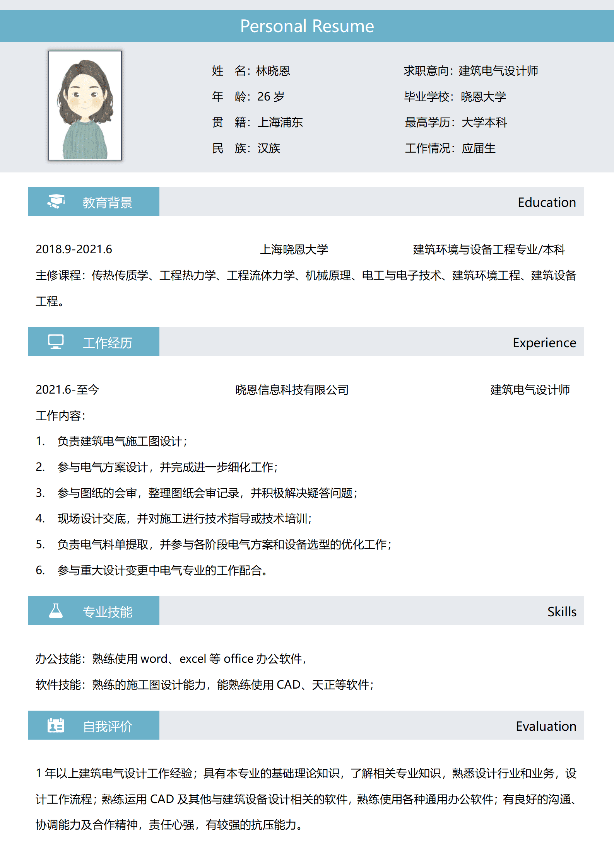Click the Evaluation label text
This screenshot has height=868, width=614.
[x=546, y=726]
